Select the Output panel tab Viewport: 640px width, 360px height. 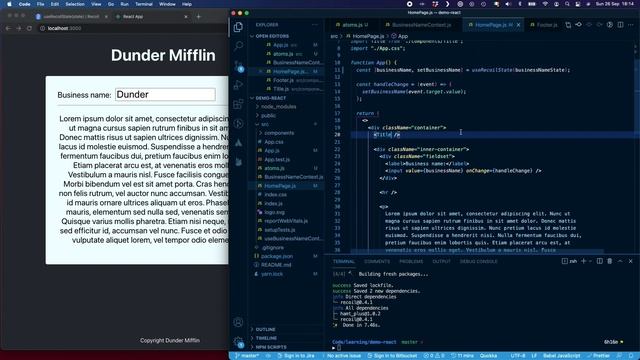pyautogui.click(x=441, y=261)
